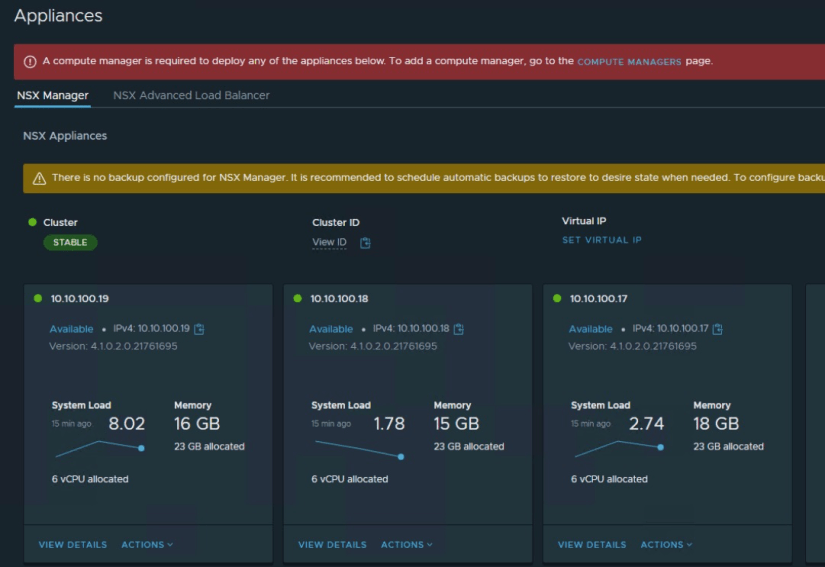Image resolution: width=825 pixels, height=567 pixels.
Task: Click green status dot for node 10.10.100.19
Action: tap(37, 298)
